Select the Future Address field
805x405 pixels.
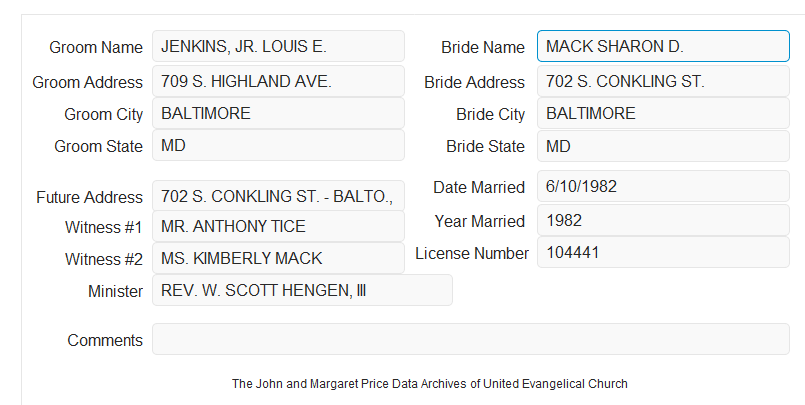click(278, 196)
